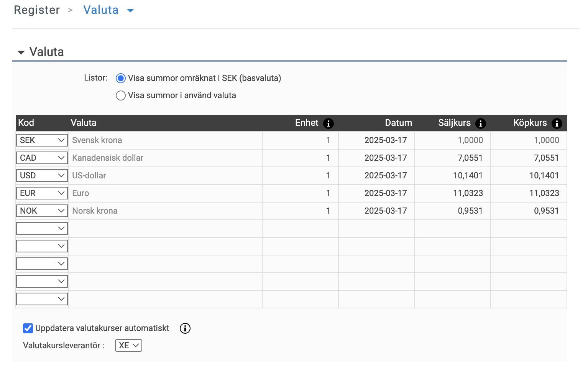This screenshot has width=588, height=369.
Task: Open info icon for automatic rate updates
Action: (185, 328)
